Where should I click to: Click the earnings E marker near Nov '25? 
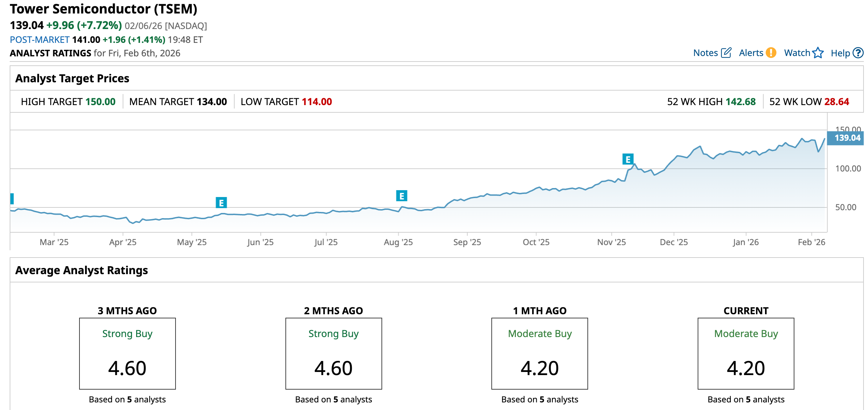coord(628,159)
